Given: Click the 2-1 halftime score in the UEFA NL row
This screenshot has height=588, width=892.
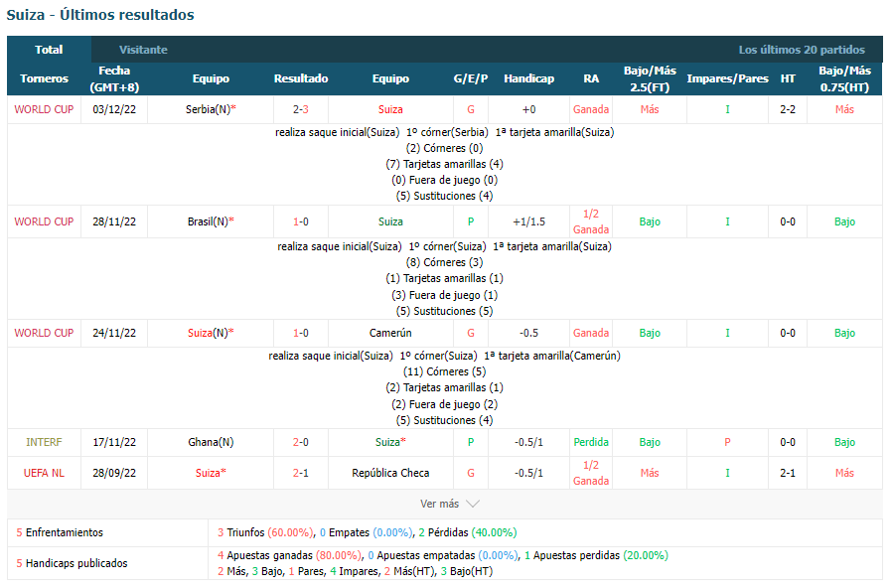Looking at the screenshot, I should [788, 473].
